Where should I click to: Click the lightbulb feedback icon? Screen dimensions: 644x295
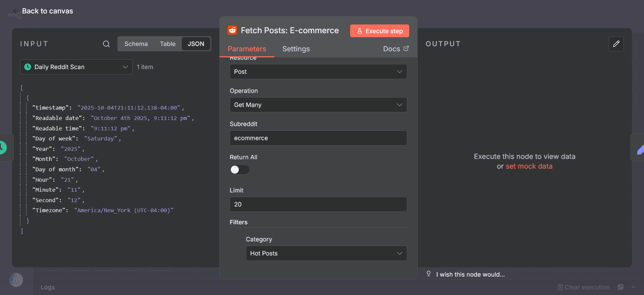tap(429, 274)
